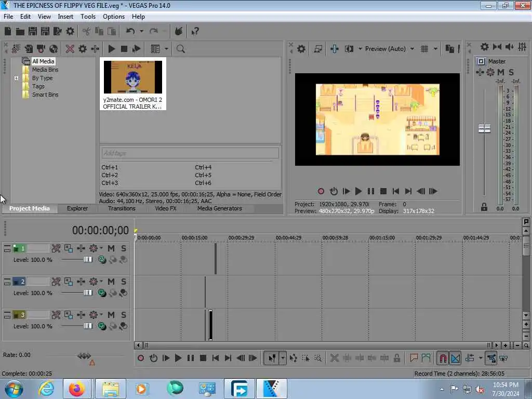Viewport: 532px width, 399px height.
Task: Toggle Solo on the Master bus
Action: pyautogui.click(x=511, y=72)
